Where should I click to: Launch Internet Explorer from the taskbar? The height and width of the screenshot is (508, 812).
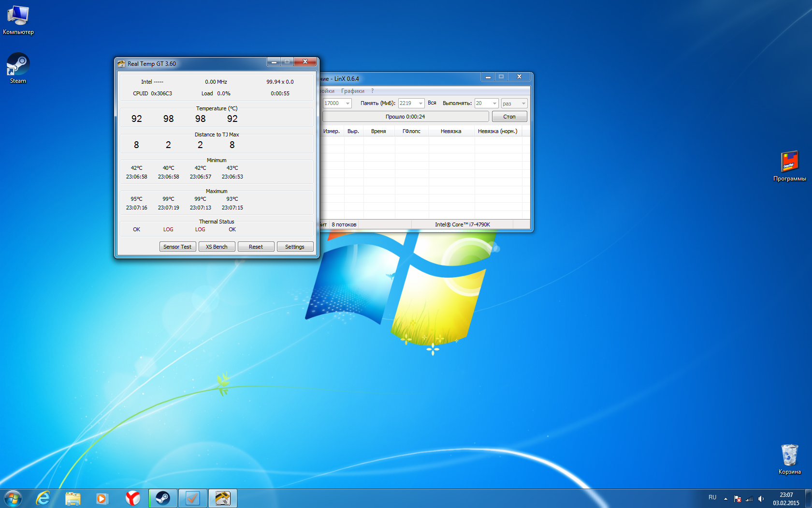pyautogui.click(x=43, y=498)
